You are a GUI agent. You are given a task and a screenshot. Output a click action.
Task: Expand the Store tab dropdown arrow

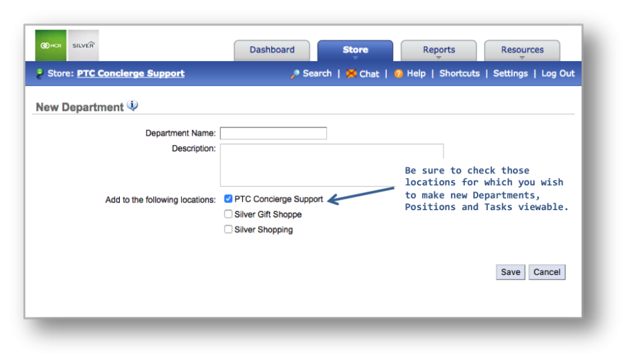click(355, 58)
